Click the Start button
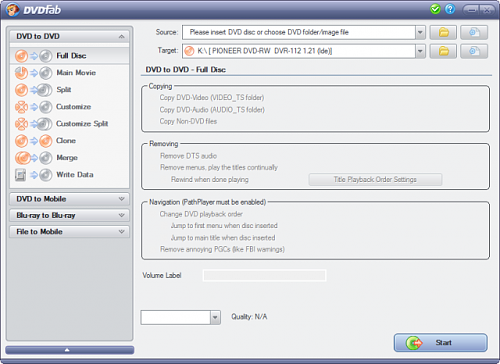 440,343
